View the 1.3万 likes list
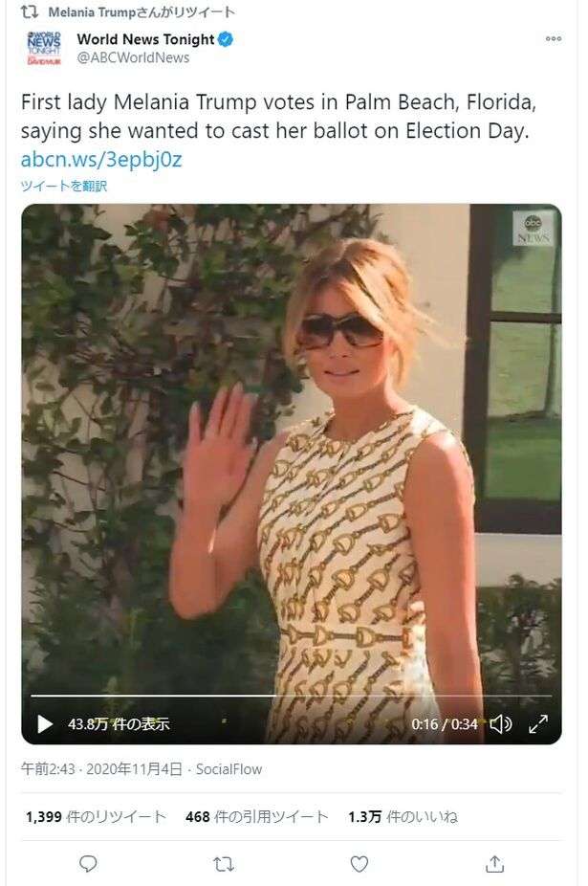Image resolution: width=588 pixels, height=886 pixels. tap(403, 816)
